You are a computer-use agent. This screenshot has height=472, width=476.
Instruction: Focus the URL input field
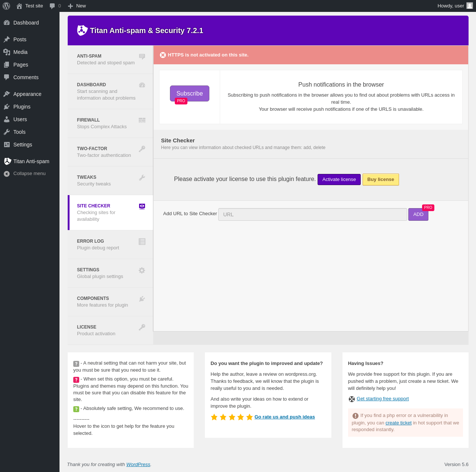point(313,214)
